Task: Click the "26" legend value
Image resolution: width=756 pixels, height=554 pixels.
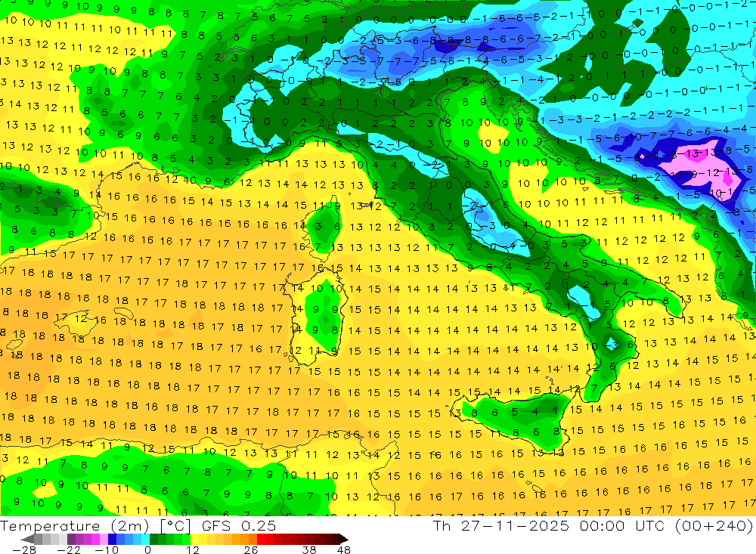Action: [250, 549]
